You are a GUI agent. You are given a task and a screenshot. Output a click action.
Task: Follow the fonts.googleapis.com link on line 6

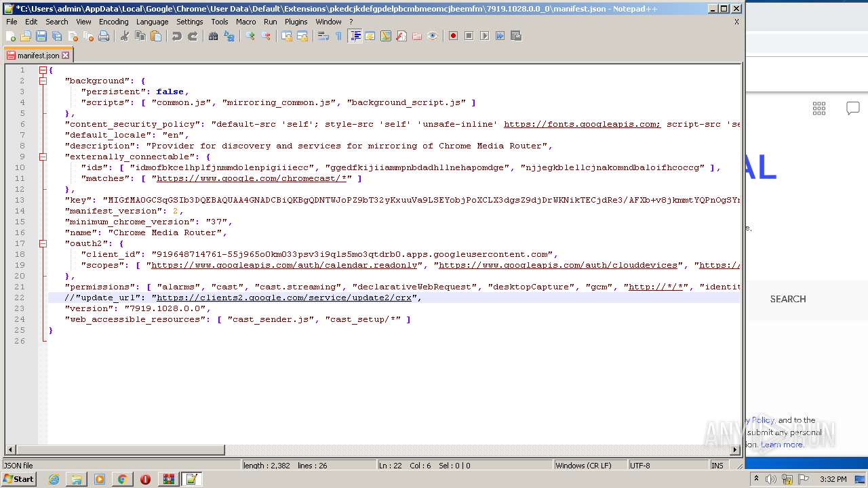coord(582,124)
